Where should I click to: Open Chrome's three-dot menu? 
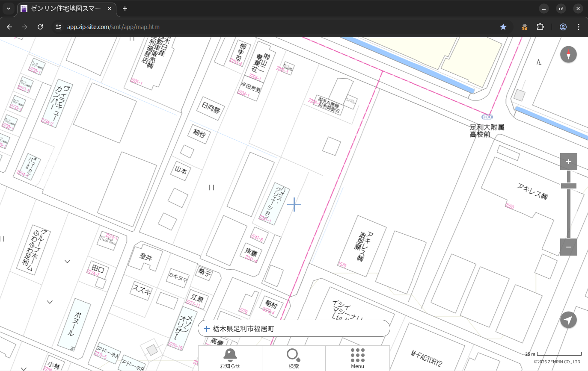(x=579, y=27)
